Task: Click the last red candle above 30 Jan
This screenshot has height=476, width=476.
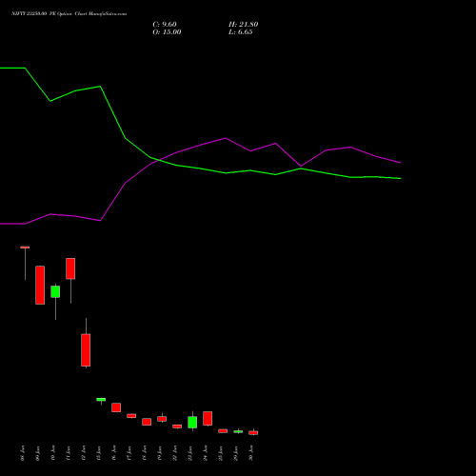Action: 253,432
